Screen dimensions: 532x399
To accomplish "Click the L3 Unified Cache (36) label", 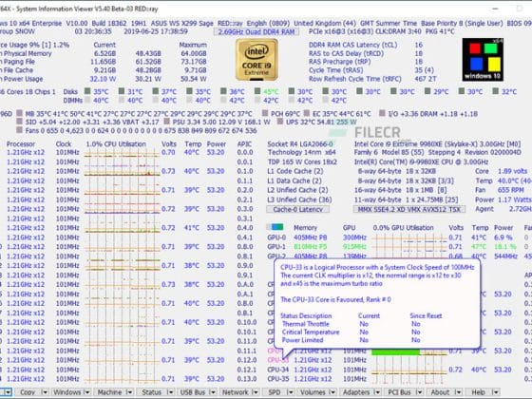I will [299, 199].
